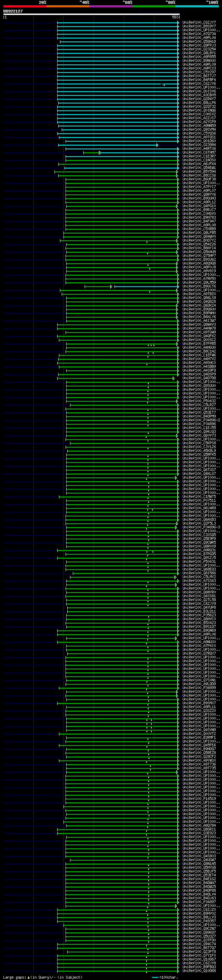Click the cyan ~100% identity legend bar
222x980 pixels.
[x=197, y=6]
